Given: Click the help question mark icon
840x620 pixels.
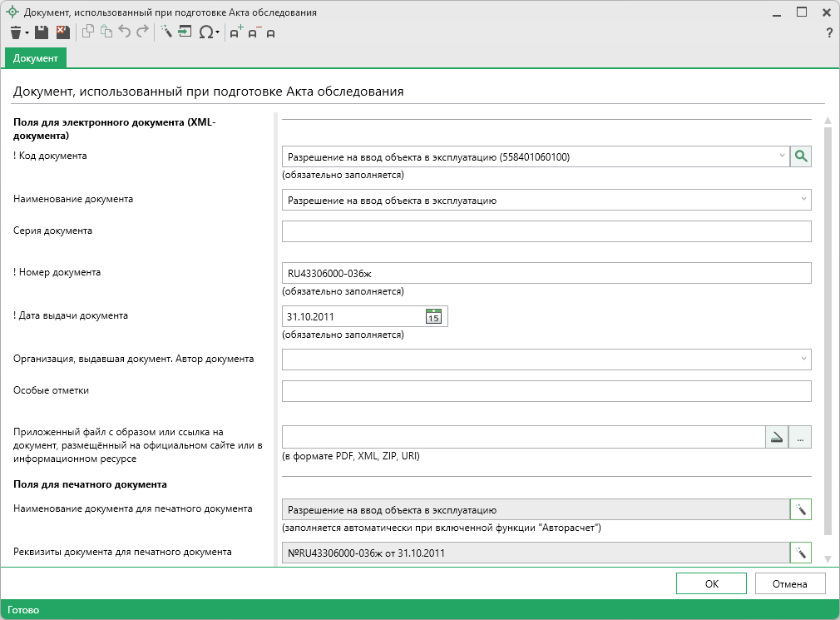Looking at the screenshot, I should 828,32.
